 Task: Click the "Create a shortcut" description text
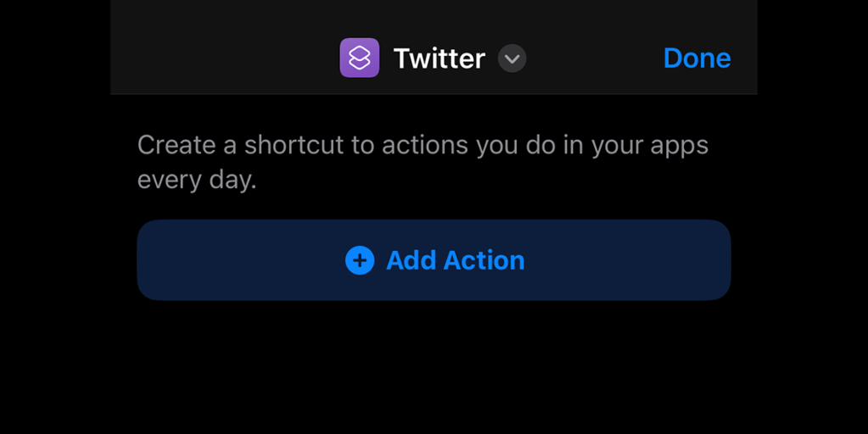click(x=423, y=162)
